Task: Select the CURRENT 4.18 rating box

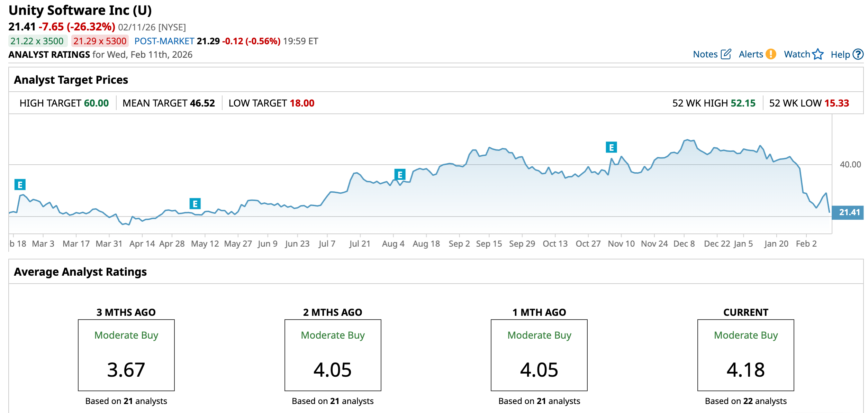Action: coord(745,355)
